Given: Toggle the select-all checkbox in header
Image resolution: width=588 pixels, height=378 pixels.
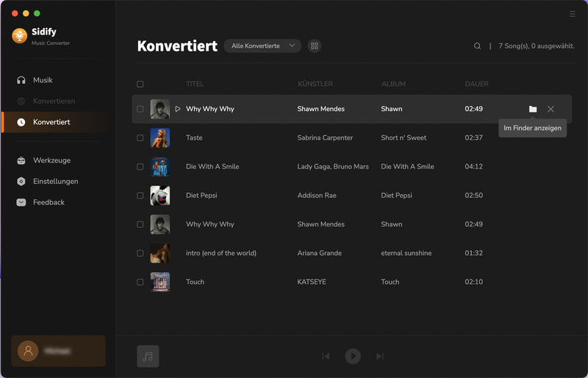Looking at the screenshot, I should 140,84.
